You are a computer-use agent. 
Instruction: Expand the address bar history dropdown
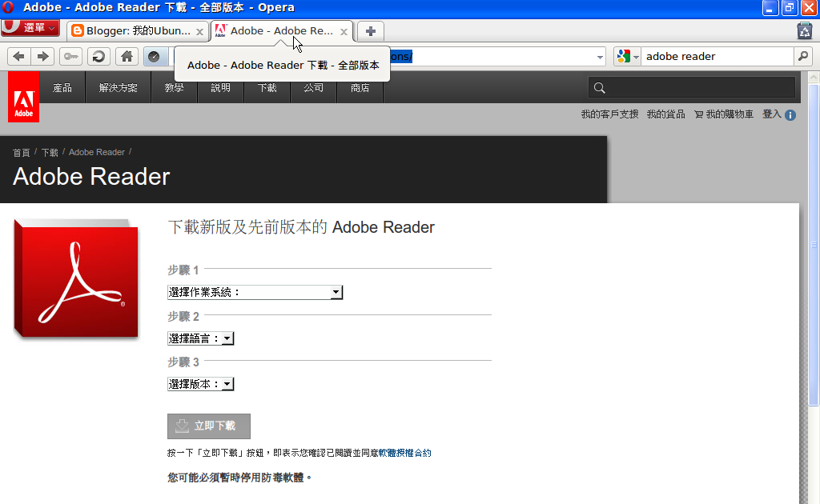pos(600,57)
